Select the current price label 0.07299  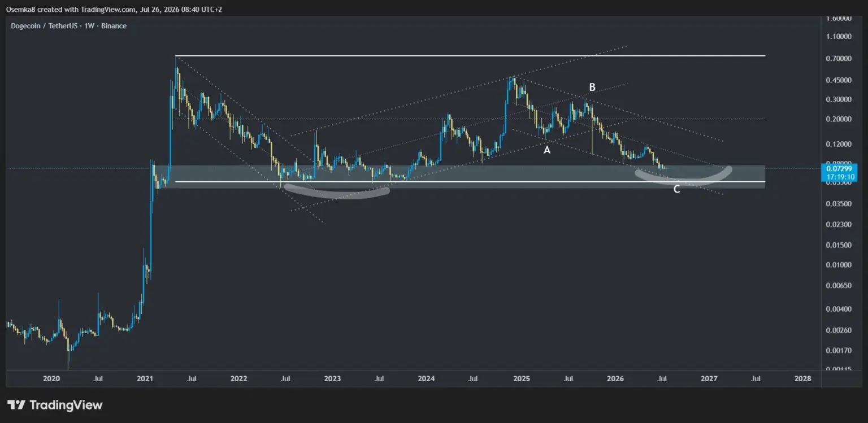point(840,169)
